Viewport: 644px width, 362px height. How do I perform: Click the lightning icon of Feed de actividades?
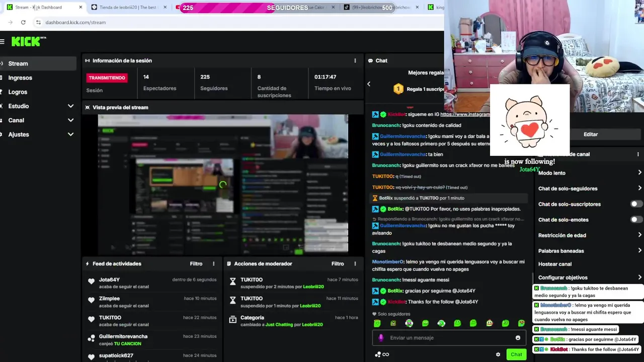coord(88,263)
